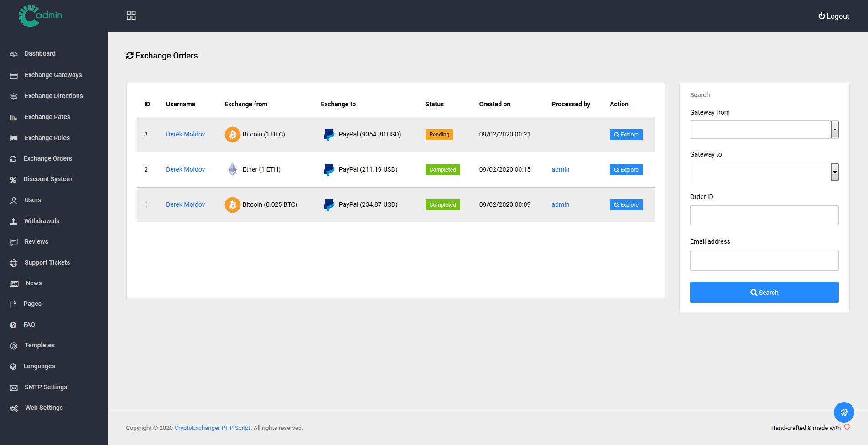Click the Dashboard gauge icon in sidebar

click(14, 54)
